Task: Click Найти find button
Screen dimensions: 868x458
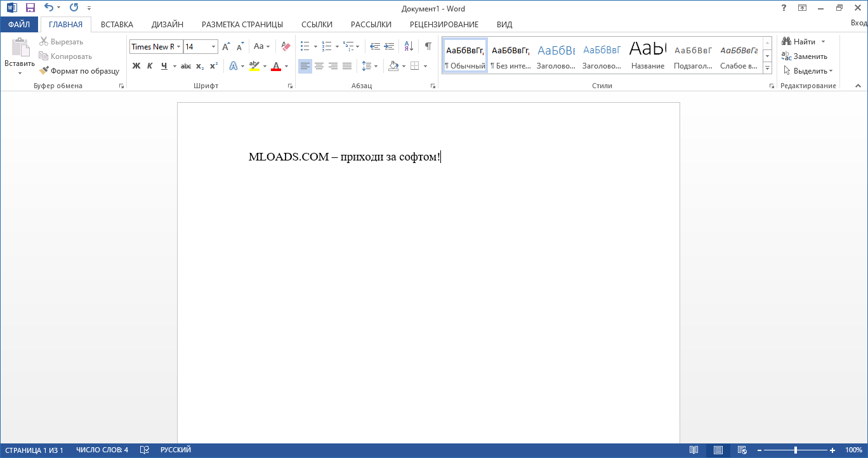Action: [x=799, y=42]
